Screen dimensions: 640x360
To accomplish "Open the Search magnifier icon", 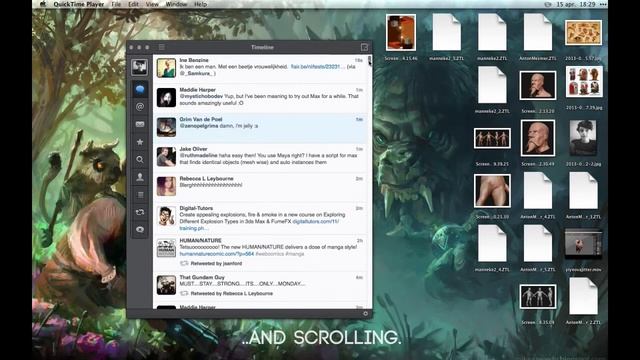I will (x=140, y=159).
